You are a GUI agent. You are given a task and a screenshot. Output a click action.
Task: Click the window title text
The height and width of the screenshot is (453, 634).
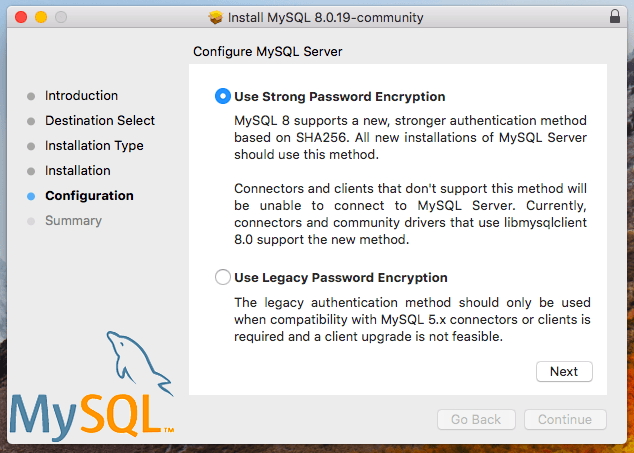point(326,17)
